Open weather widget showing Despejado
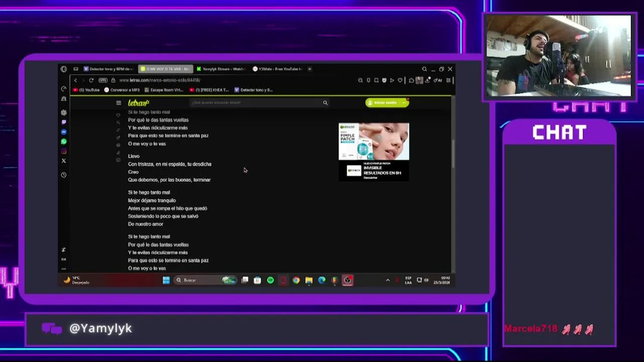Image resolution: width=644 pixels, height=362 pixels. pos(77,280)
